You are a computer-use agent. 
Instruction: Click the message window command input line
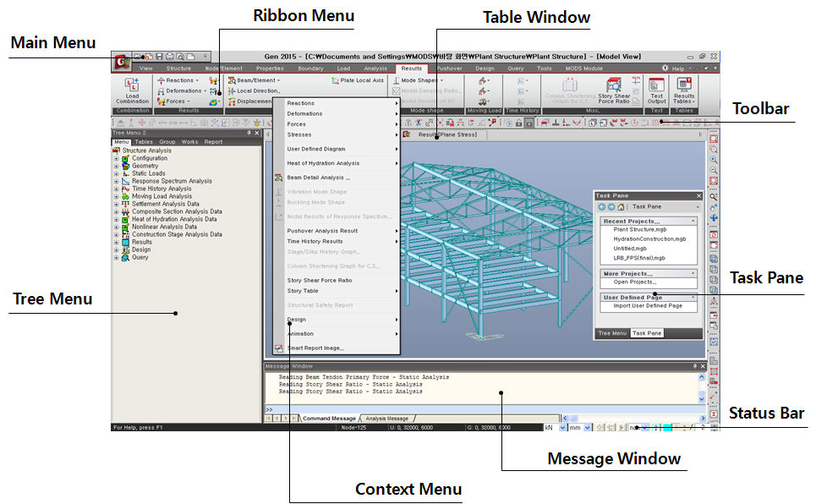(x=485, y=409)
